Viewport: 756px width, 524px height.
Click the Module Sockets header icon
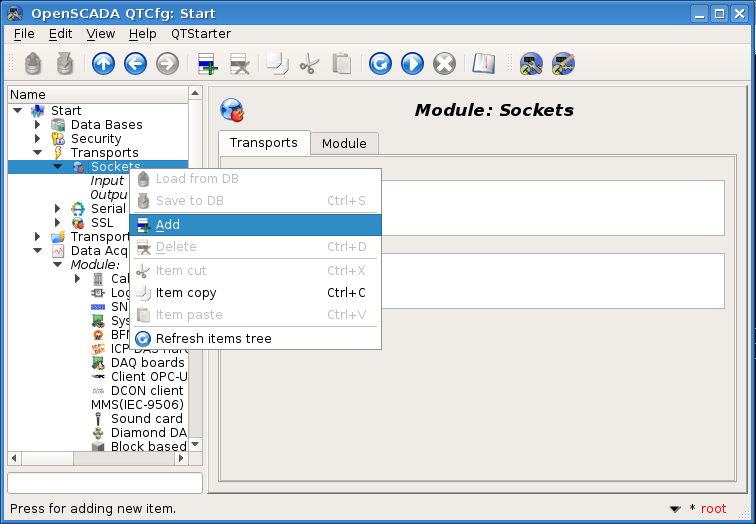[232, 110]
